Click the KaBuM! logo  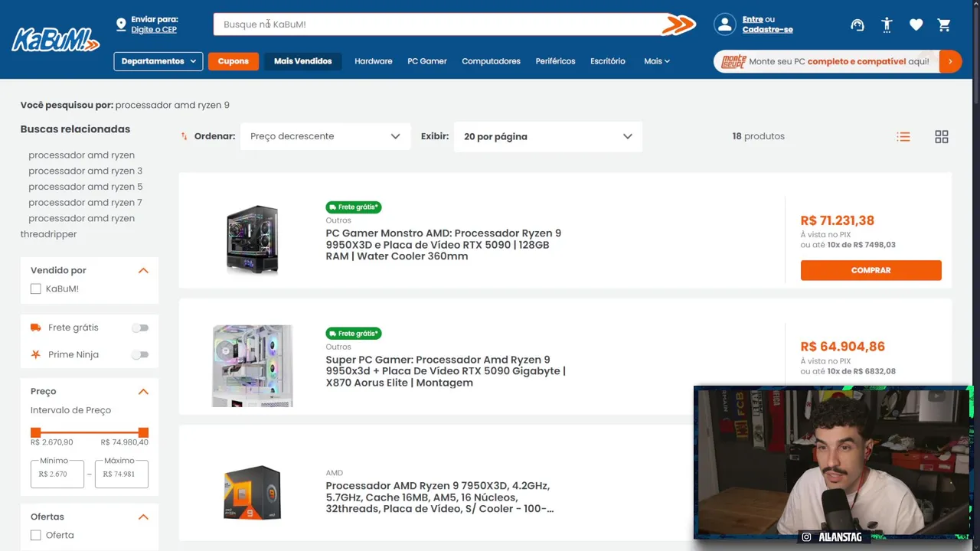(55, 39)
